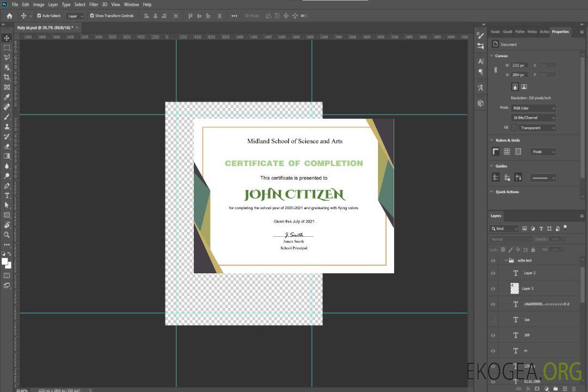Open the Filter menu
Screen dimensions: 588x392
pos(94,4)
